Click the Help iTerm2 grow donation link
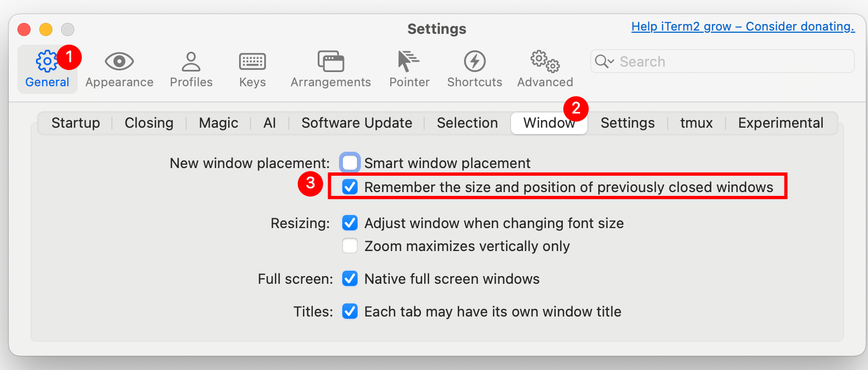The width and height of the screenshot is (868, 370). point(742,27)
